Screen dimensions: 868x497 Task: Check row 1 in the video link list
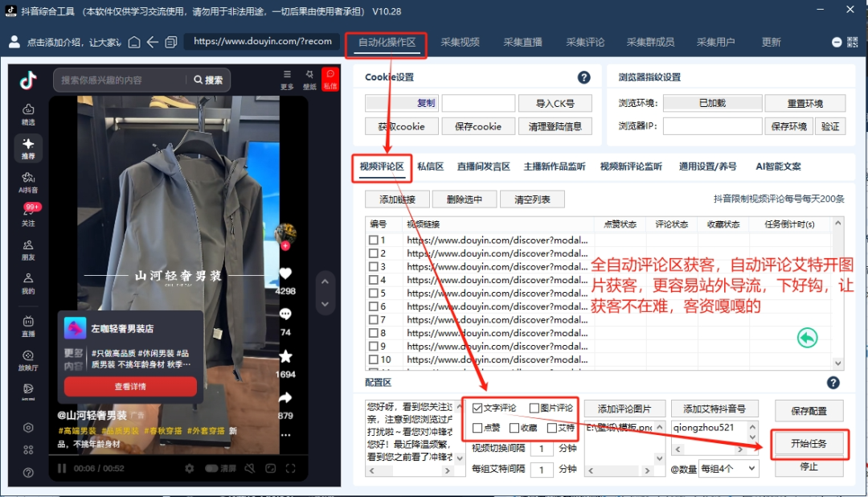pyautogui.click(x=374, y=240)
